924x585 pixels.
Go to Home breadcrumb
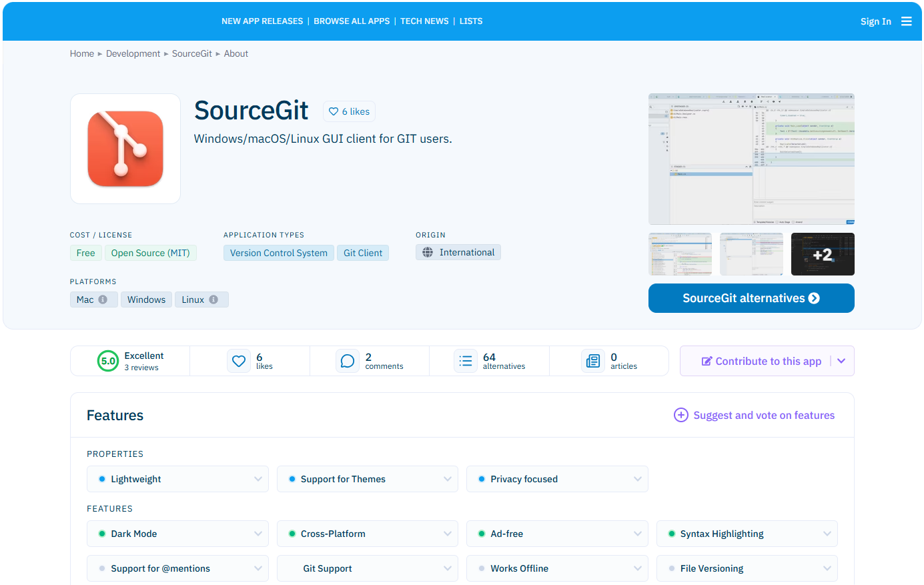point(82,53)
